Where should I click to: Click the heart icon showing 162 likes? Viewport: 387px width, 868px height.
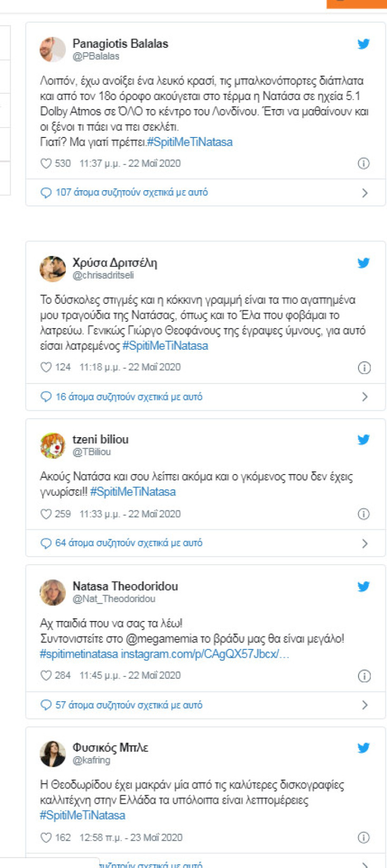coord(47,837)
